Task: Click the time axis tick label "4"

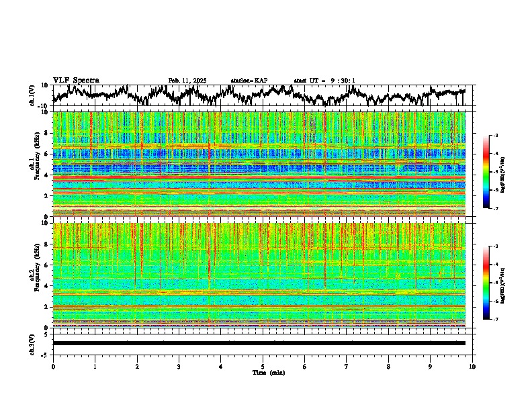Action: [221, 367]
